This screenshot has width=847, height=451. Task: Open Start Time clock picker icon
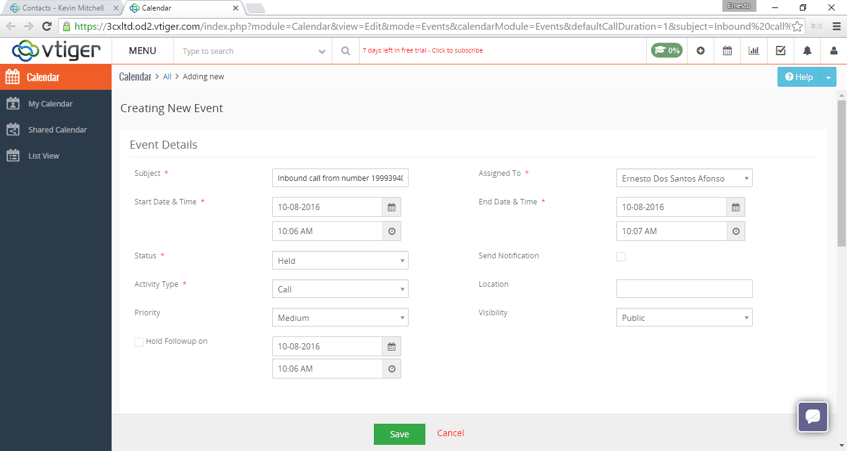pos(392,231)
